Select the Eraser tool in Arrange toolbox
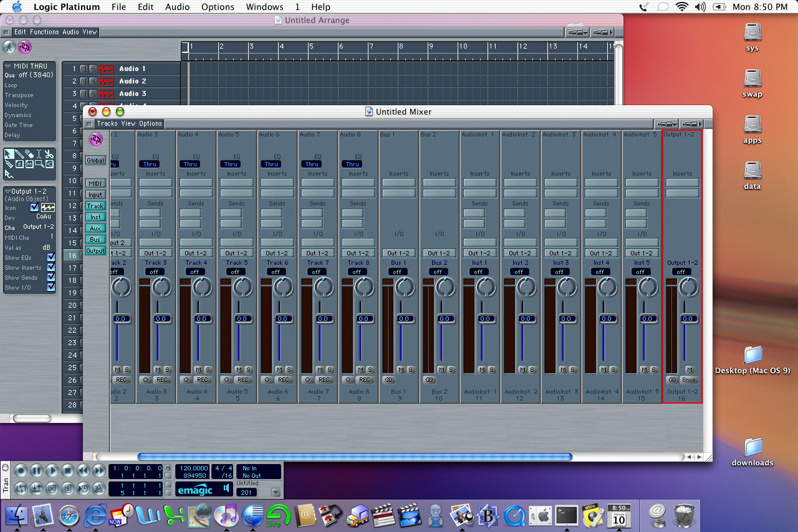 point(29,154)
